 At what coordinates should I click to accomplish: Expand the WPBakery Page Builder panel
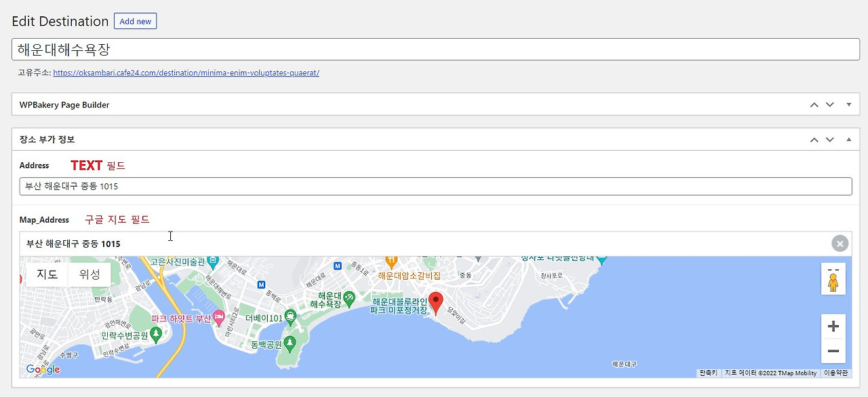(848, 105)
